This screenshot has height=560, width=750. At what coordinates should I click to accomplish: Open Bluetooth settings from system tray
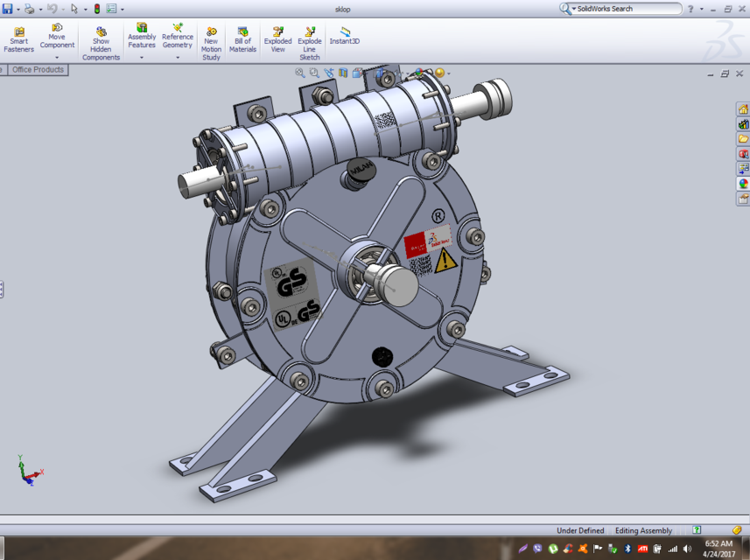[627, 549]
